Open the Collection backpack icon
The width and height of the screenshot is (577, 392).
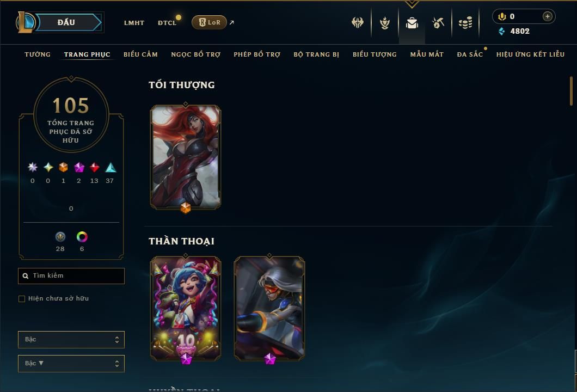[412, 23]
